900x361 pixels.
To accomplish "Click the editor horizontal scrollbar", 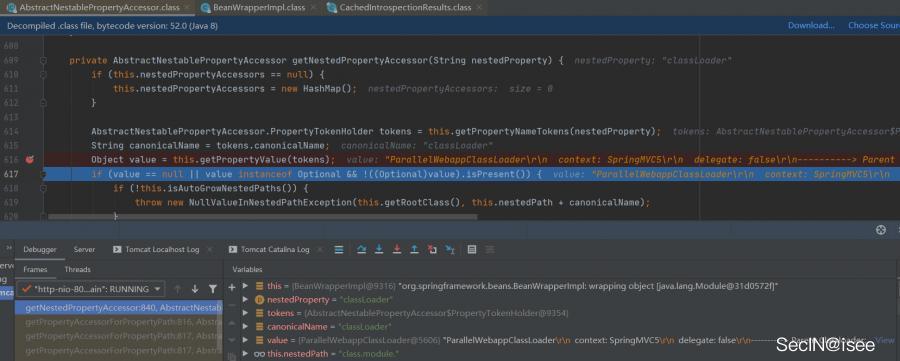I will tap(262, 217).
